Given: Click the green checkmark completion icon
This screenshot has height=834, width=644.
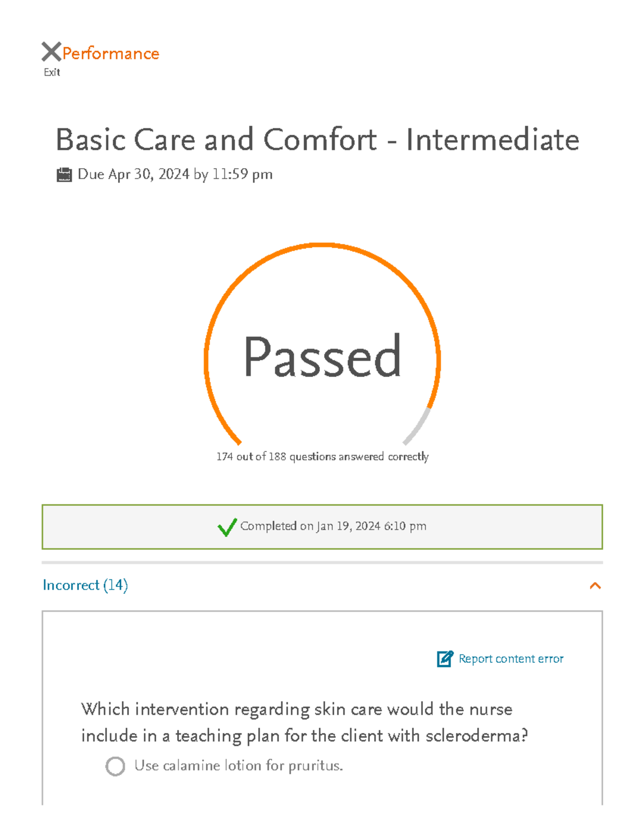Looking at the screenshot, I should pos(228,527).
